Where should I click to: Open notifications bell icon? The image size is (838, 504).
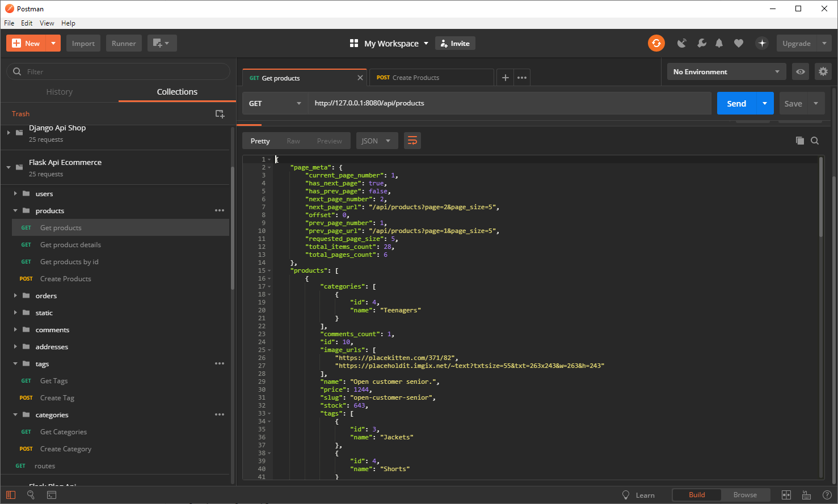click(x=719, y=43)
